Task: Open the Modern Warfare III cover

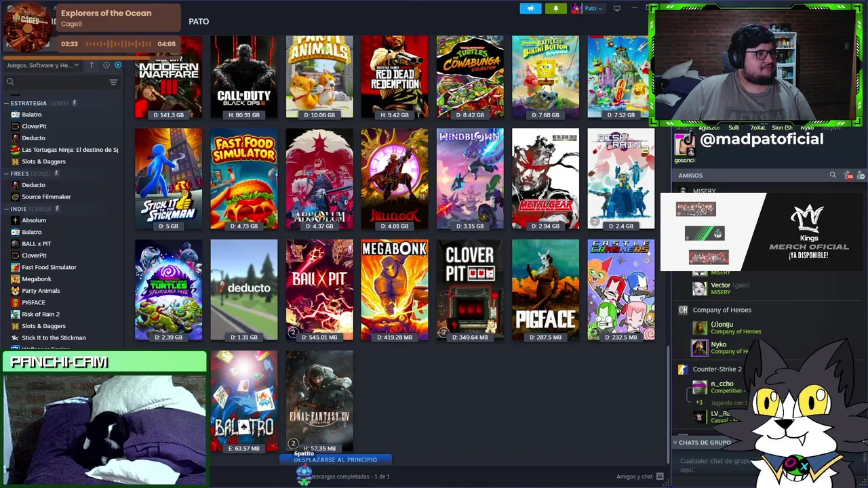Action: click(x=168, y=77)
